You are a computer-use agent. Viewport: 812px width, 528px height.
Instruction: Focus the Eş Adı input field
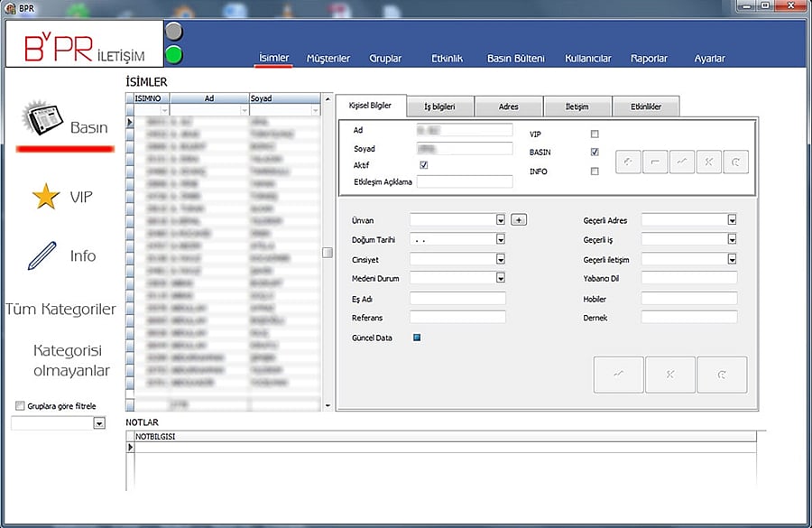pyautogui.click(x=457, y=298)
